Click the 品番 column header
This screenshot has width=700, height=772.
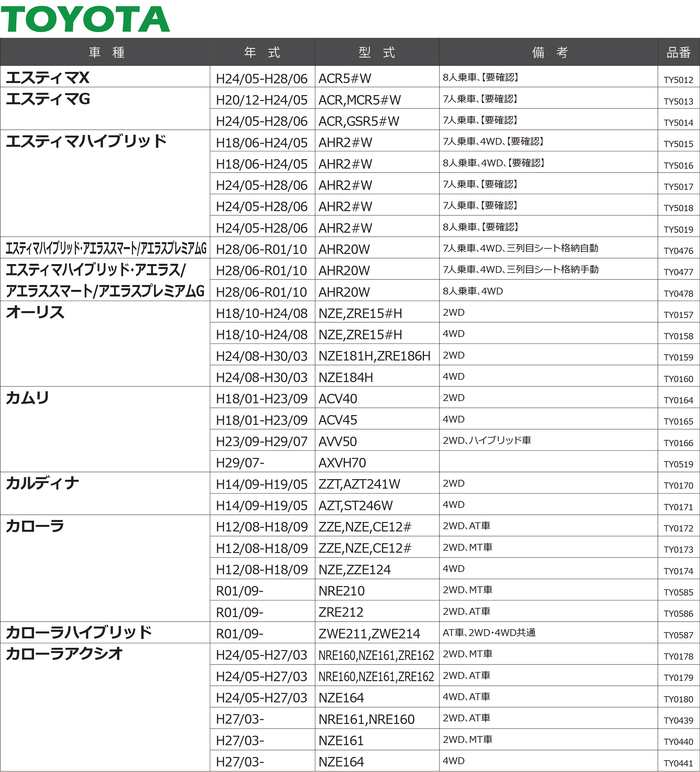tap(678, 52)
